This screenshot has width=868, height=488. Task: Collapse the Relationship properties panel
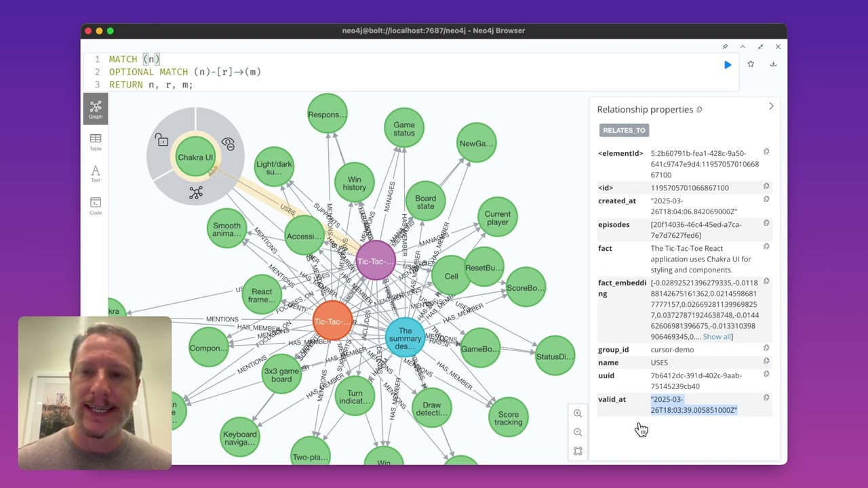click(x=771, y=106)
